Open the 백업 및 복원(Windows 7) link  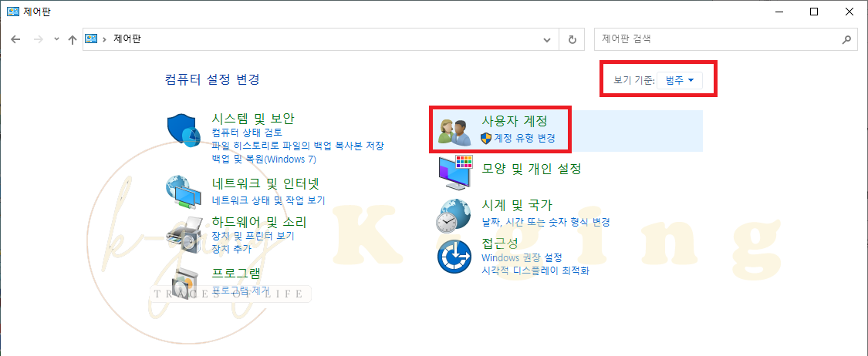(x=264, y=160)
